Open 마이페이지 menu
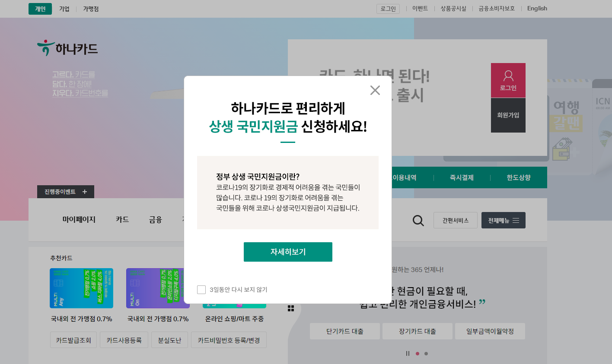612x364 pixels. click(x=79, y=219)
